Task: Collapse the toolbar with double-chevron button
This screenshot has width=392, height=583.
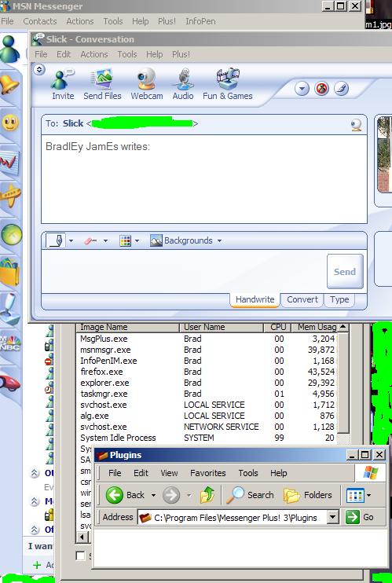Action: 39,69
